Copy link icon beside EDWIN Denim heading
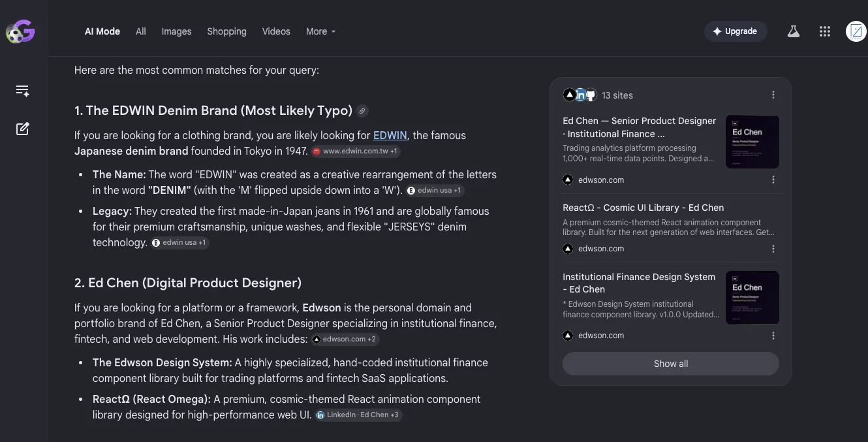Viewport: 868px width, 442px height. (x=362, y=111)
